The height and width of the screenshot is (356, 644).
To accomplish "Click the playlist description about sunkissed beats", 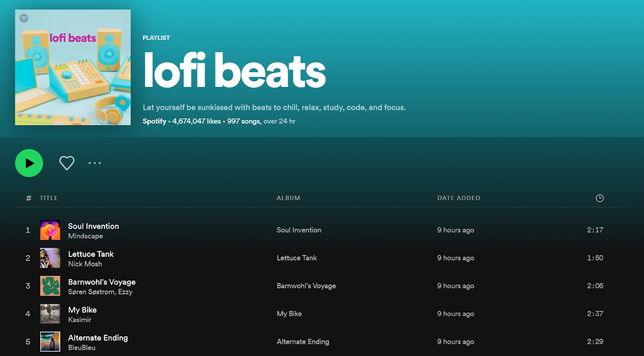I will coord(274,108).
